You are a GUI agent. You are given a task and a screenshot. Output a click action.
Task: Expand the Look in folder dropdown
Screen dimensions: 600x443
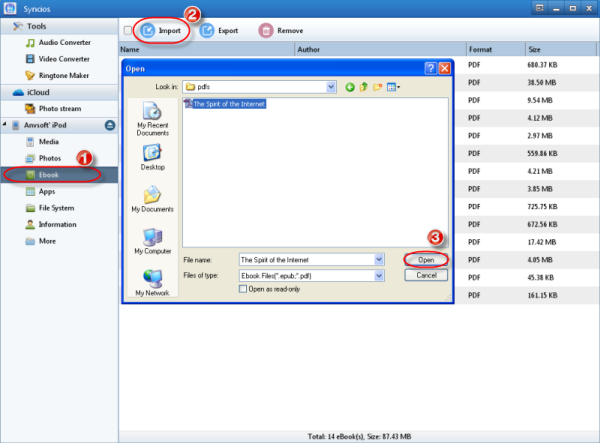[331, 87]
